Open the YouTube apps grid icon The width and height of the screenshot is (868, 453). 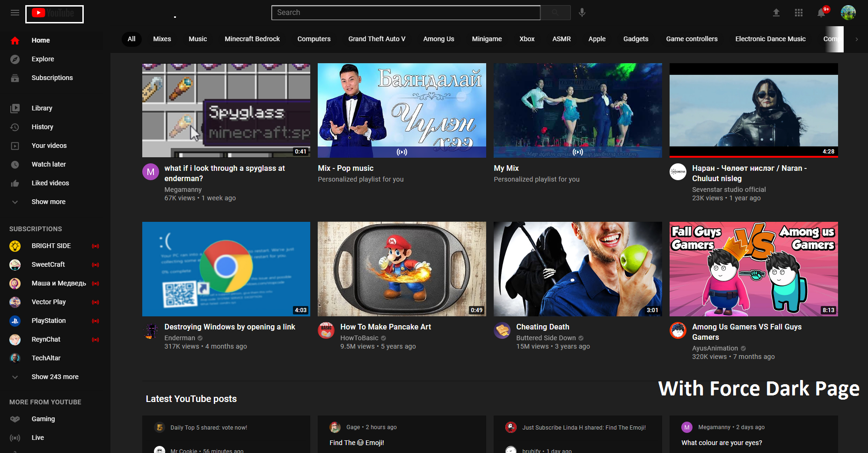click(799, 13)
